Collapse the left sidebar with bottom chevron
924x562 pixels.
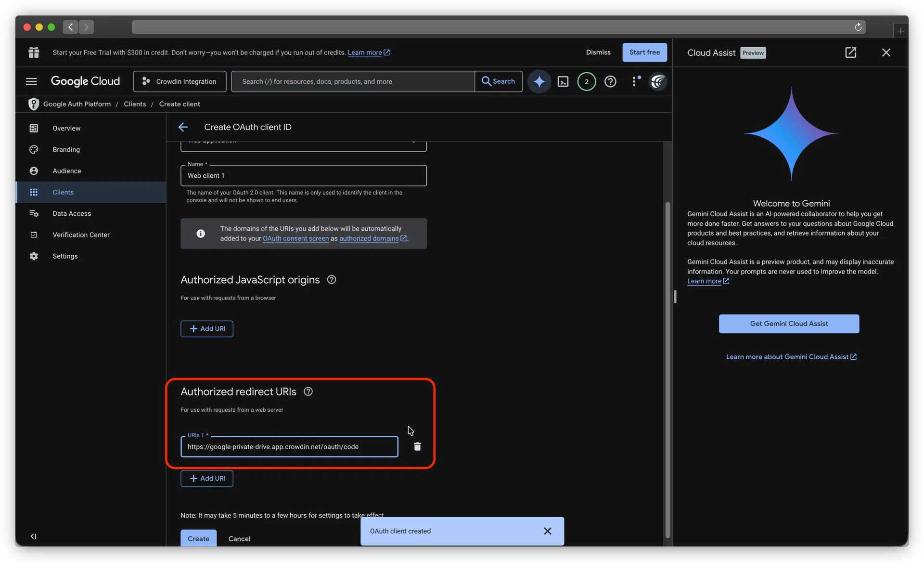click(33, 536)
